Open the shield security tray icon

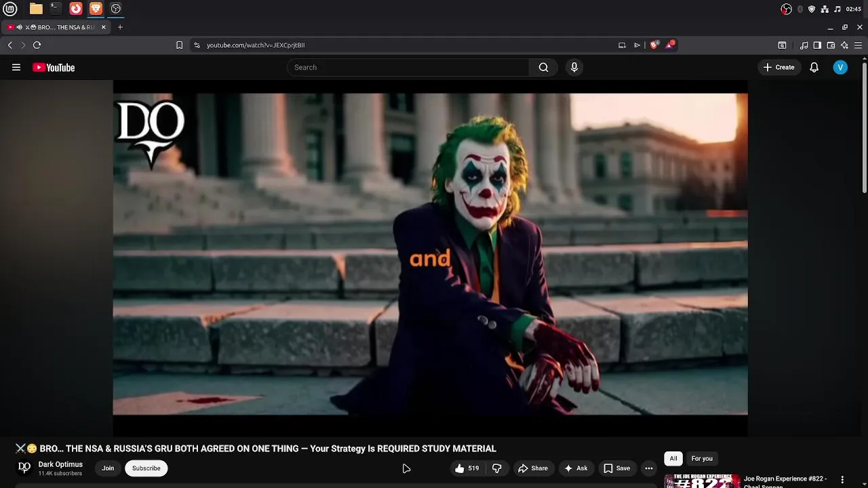812,9
